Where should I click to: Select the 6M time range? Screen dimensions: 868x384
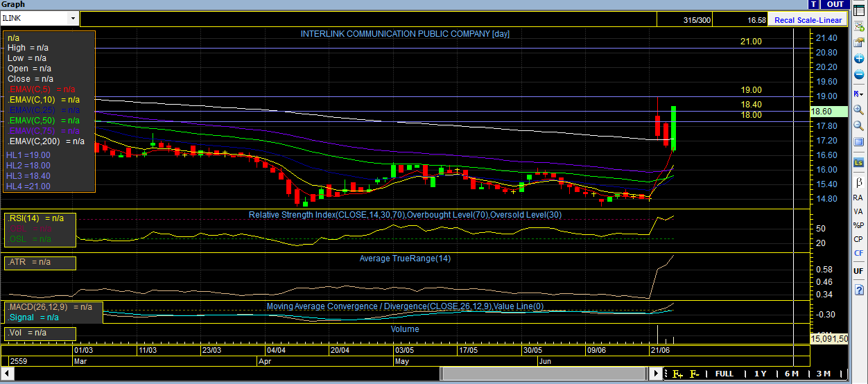[792, 374]
